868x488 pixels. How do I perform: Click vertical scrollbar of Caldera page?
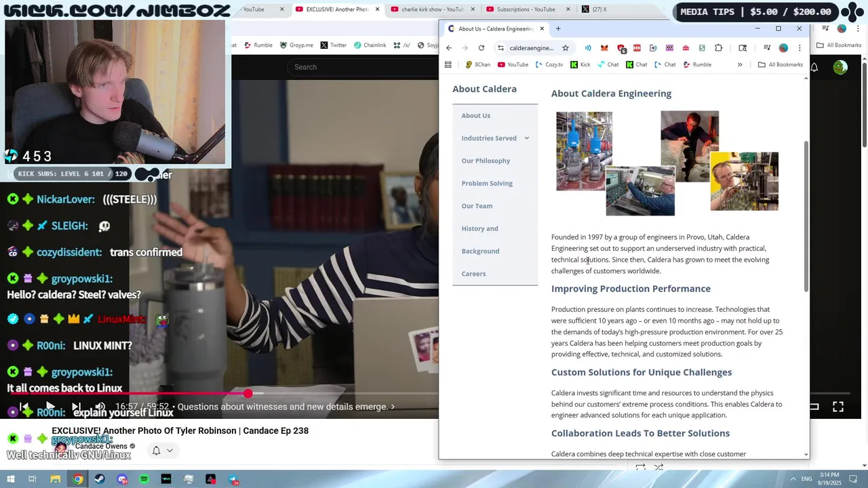click(806, 217)
